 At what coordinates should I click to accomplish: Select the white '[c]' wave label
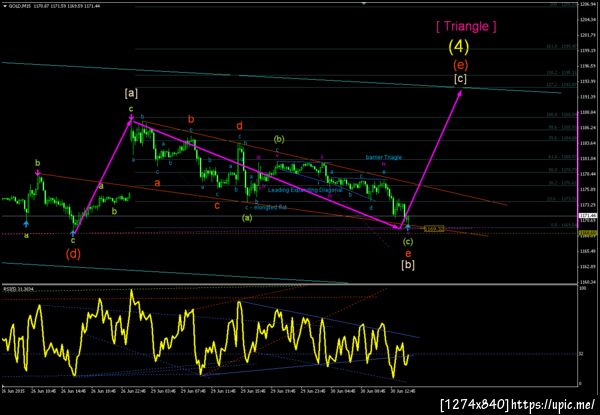(460, 79)
